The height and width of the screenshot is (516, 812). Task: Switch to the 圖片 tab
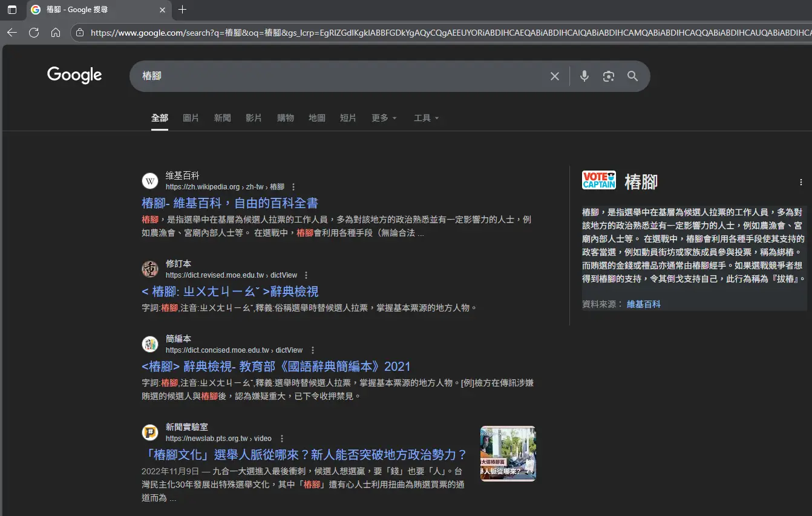191,118
